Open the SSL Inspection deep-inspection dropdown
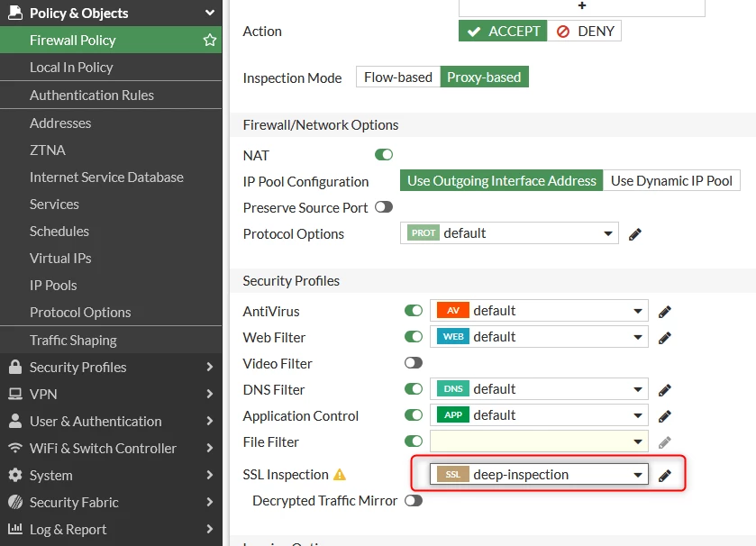Viewport: 756px width, 546px height. click(x=539, y=475)
